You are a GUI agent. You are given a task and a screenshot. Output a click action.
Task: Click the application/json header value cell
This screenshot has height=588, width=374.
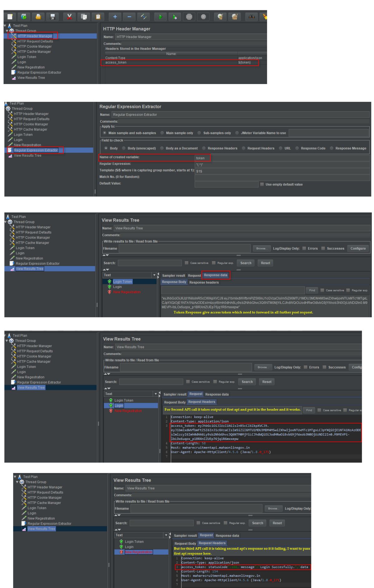click(x=252, y=58)
